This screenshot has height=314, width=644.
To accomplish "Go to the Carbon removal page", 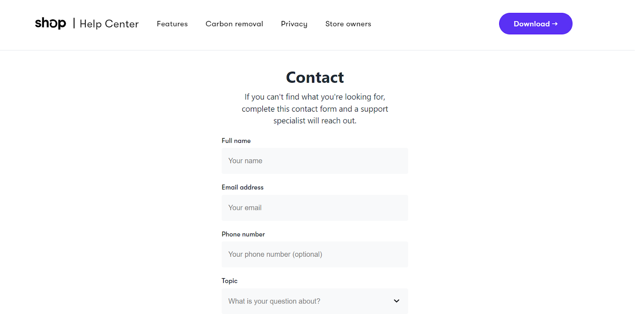I will [x=234, y=24].
